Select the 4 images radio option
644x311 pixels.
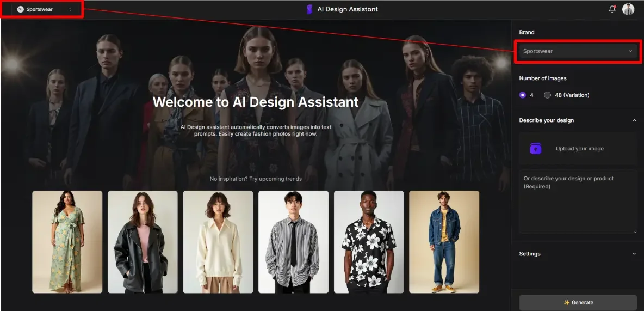[522, 95]
